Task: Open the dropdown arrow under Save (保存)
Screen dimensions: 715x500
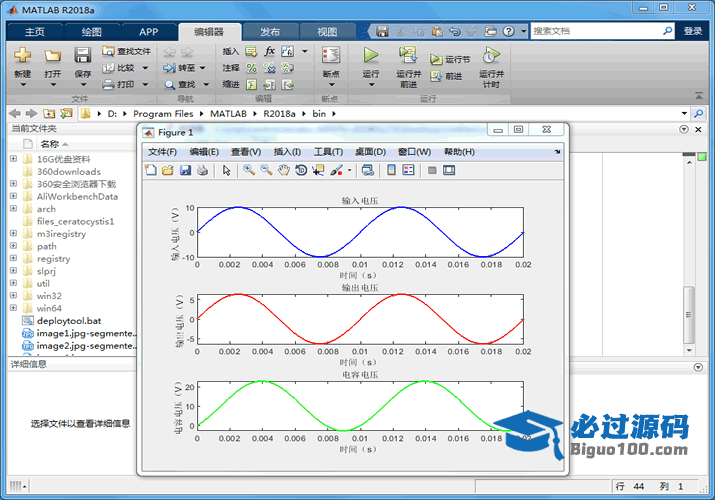Action: pyautogui.click(x=83, y=84)
